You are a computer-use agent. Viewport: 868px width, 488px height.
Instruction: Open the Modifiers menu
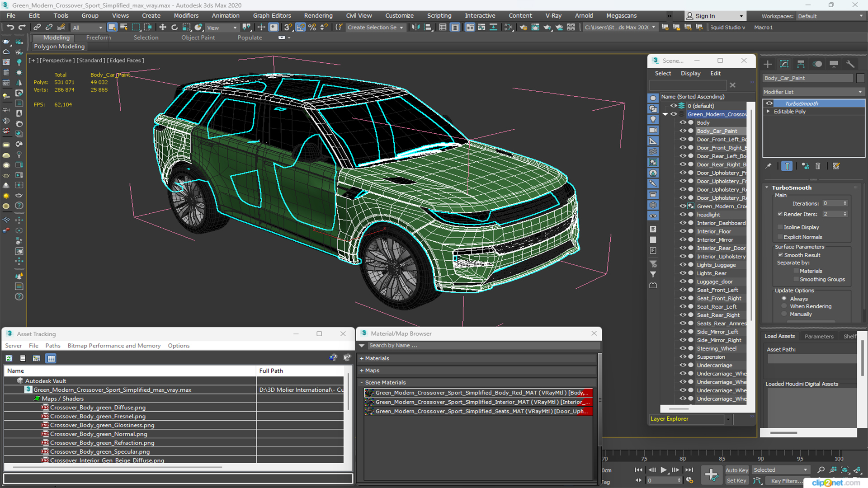point(186,15)
